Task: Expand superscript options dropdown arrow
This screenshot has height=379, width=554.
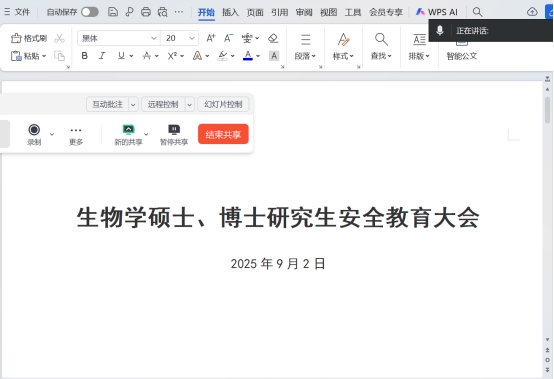Action: coord(182,56)
